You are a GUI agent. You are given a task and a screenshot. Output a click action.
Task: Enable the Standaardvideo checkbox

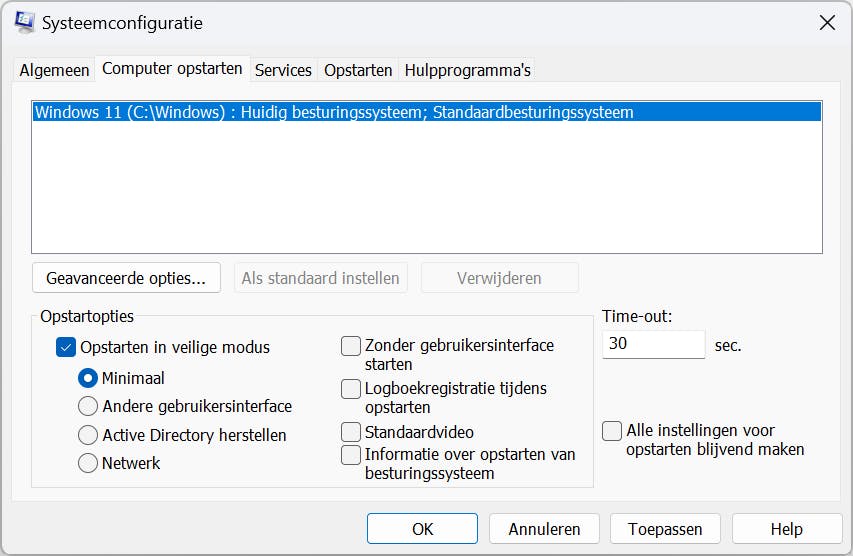[x=351, y=432]
